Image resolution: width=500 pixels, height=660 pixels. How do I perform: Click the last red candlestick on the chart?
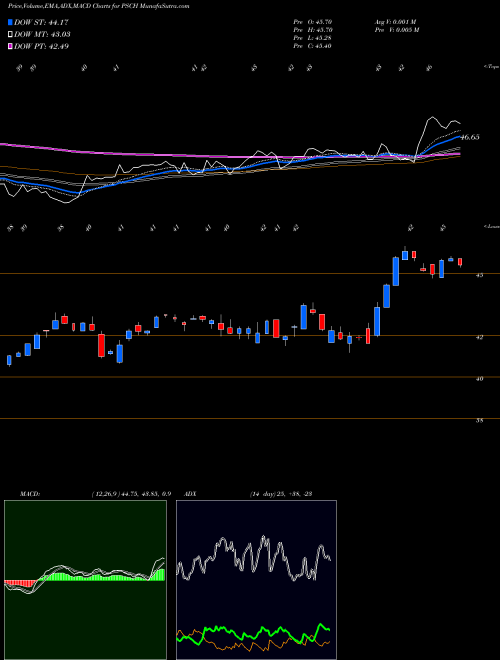(x=460, y=262)
